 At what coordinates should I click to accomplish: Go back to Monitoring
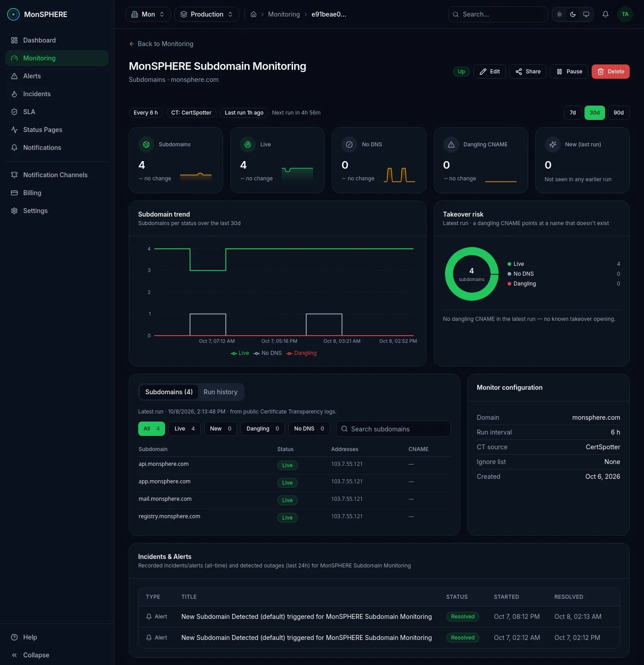(161, 44)
